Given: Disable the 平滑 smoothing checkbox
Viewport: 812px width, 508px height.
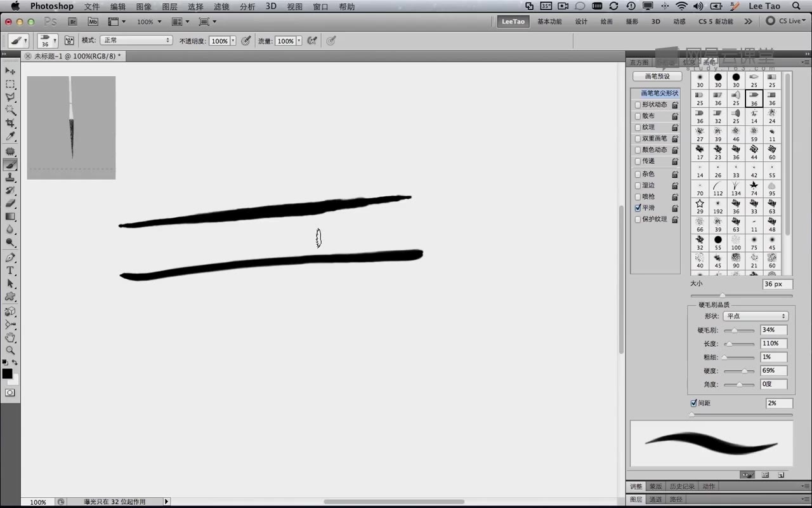Looking at the screenshot, I should click(638, 208).
